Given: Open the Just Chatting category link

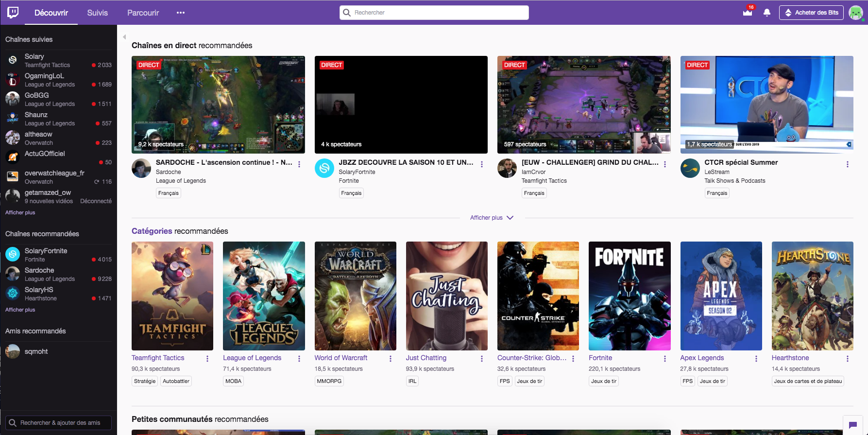Looking at the screenshot, I should (x=426, y=358).
